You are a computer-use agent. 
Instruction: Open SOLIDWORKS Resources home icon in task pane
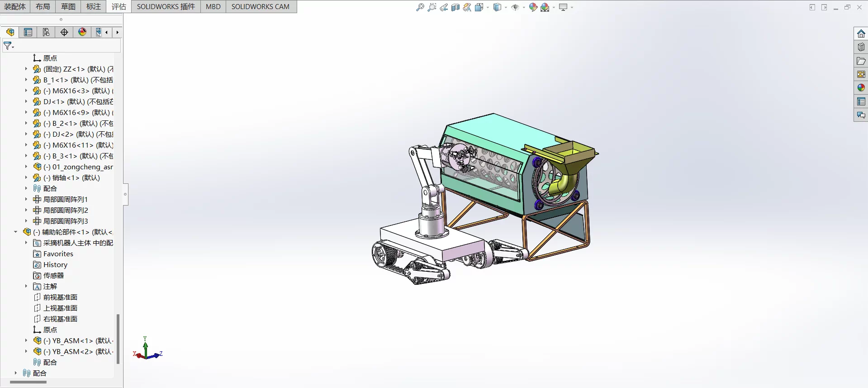[x=861, y=34]
